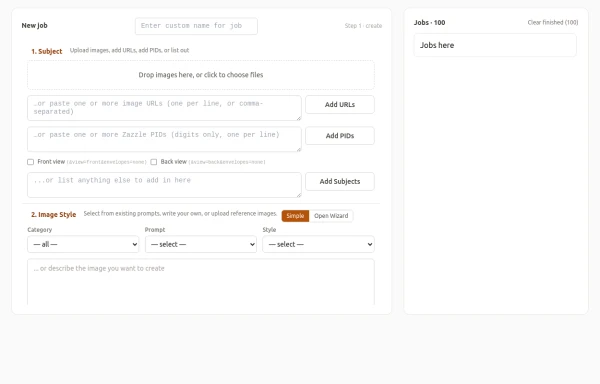Click the Add Subjects button
This screenshot has width=600, height=384.
[340, 181]
